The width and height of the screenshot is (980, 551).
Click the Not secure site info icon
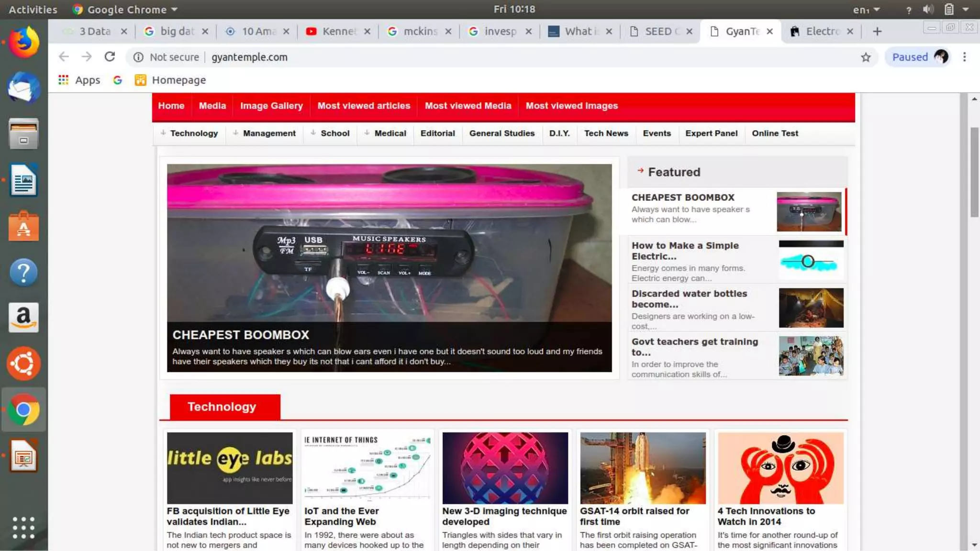138,57
